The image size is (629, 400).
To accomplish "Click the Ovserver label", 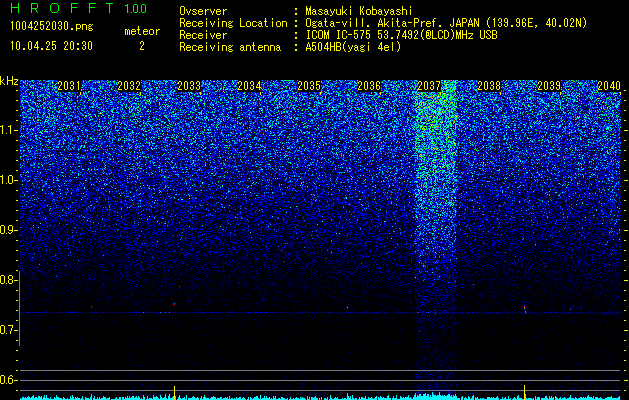I will [x=203, y=11].
